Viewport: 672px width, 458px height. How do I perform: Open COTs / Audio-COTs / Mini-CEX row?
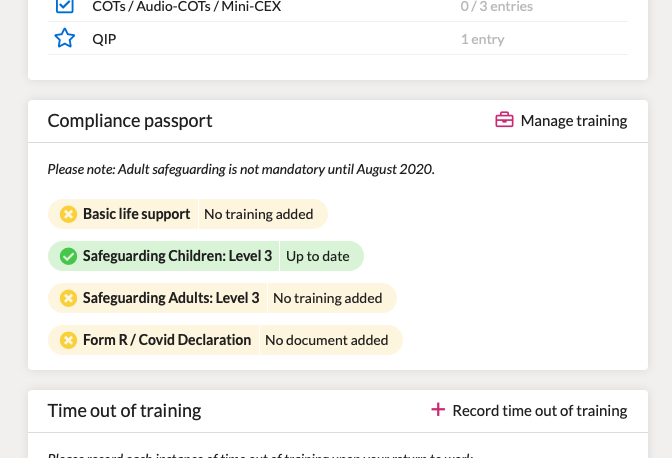(338, 6)
